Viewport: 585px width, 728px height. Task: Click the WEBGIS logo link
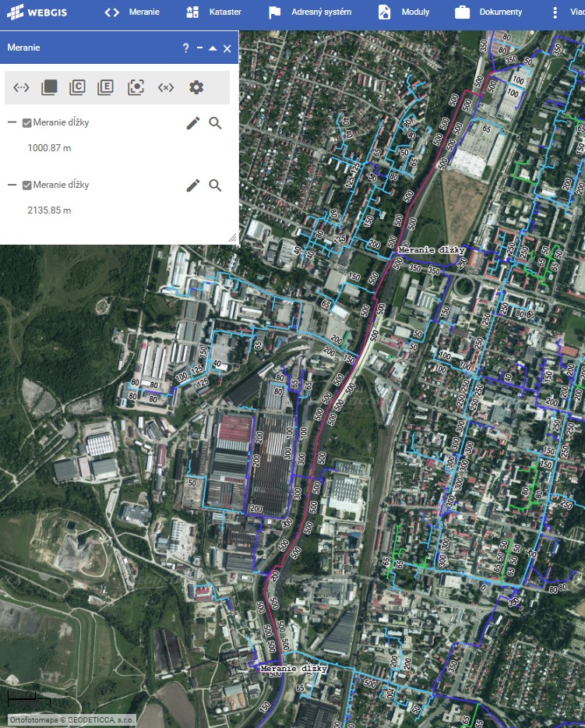37,12
